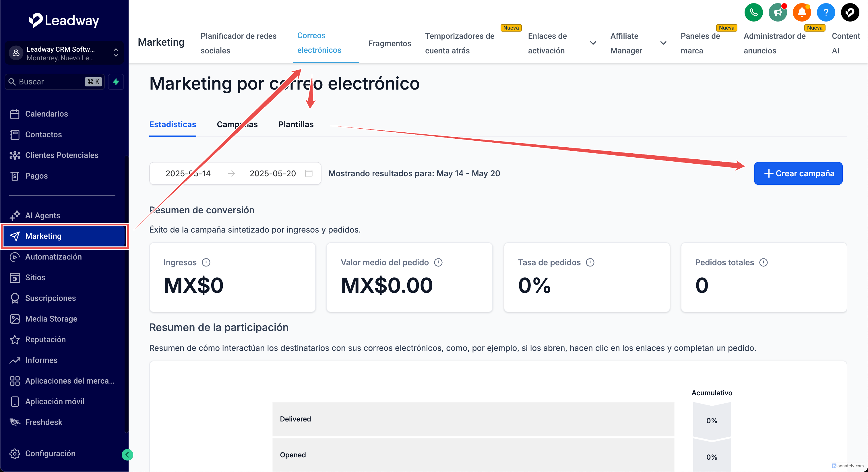
Task: Click the Crear campaña button
Action: click(x=798, y=173)
